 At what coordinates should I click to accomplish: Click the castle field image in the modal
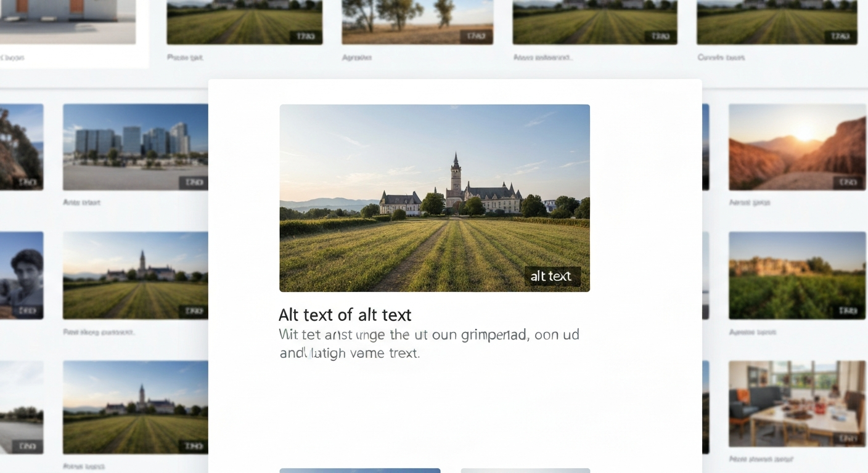435,197
